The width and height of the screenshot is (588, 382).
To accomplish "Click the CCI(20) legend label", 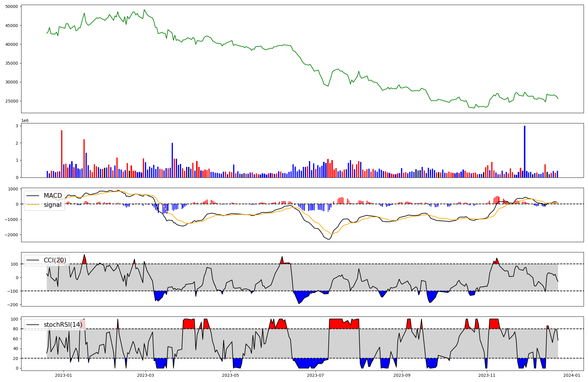I will [55, 260].
